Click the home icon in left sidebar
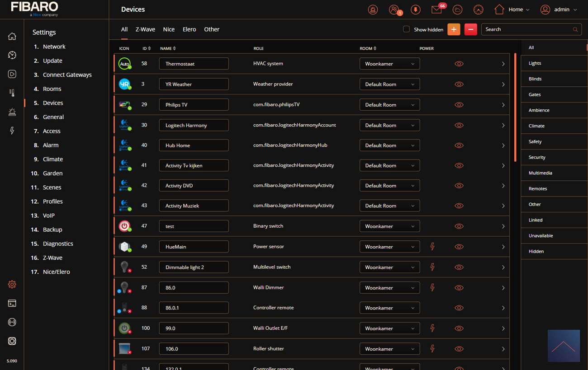588x370 pixels. pos(12,37)
